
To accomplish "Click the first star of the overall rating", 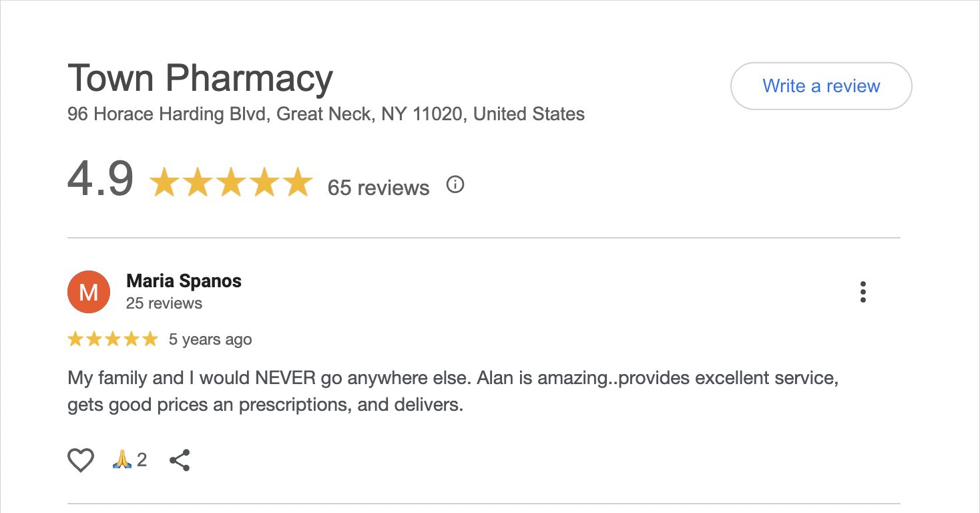I will point(163,183).
